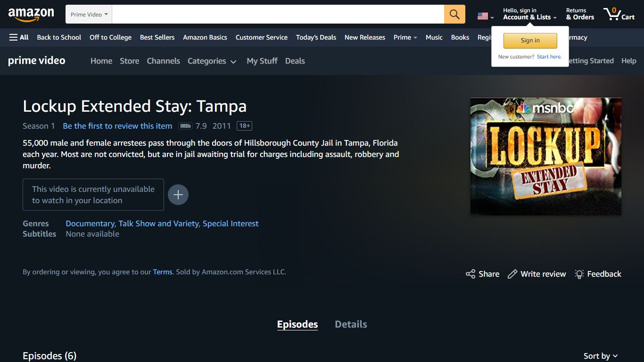Image resolution: width=644 pixels, height=362 pixels.
Task: Open Prime Video Deals
Action: (295, 61)
